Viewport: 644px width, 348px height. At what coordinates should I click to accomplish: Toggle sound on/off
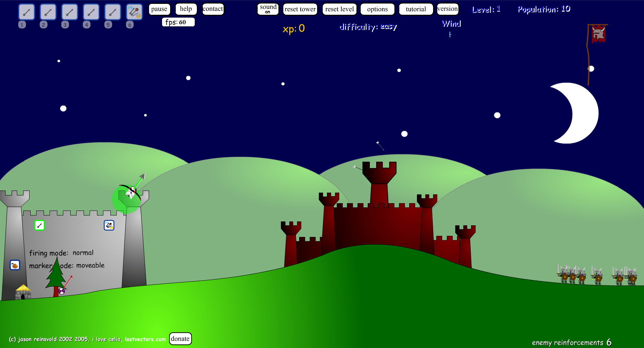(x=268, y=9)
